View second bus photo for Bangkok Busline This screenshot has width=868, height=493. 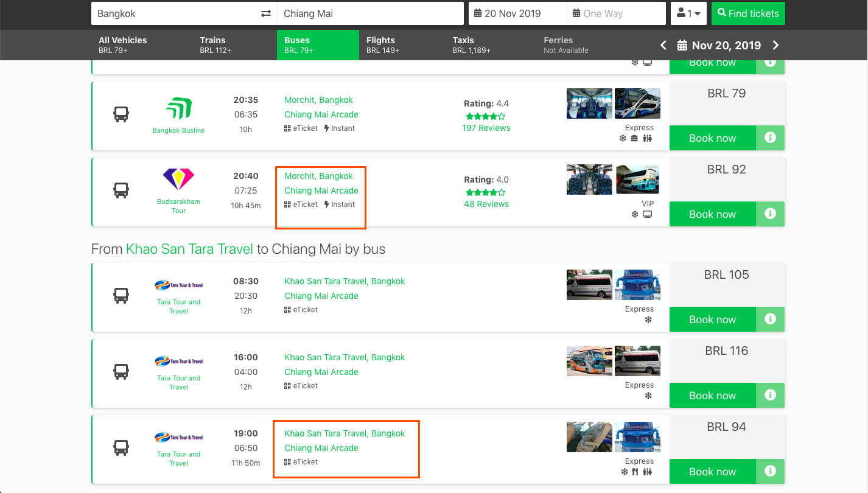tap(637, 103)
